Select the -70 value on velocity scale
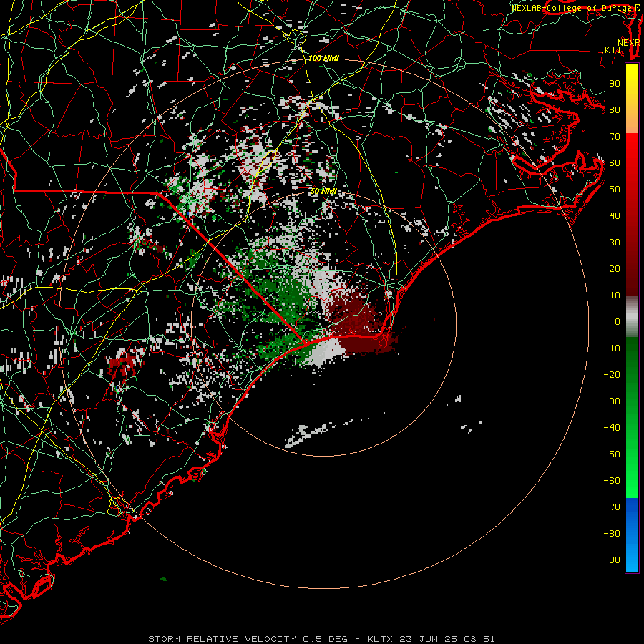Screen dimensions: 644x644 [x=612, y=507]
